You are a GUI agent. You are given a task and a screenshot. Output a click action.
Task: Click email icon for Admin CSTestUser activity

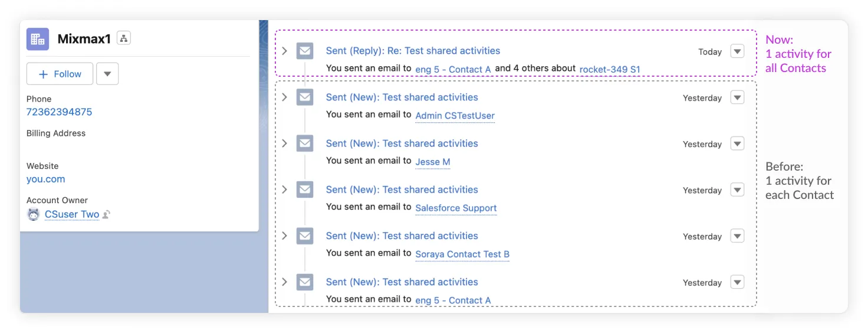[305, 97]
